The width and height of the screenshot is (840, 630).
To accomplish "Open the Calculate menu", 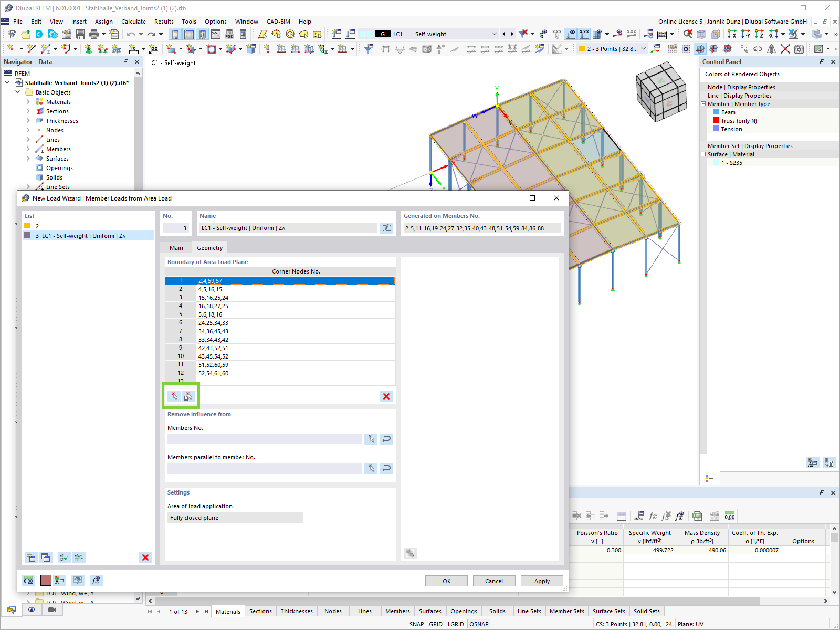I will point(133,22).
